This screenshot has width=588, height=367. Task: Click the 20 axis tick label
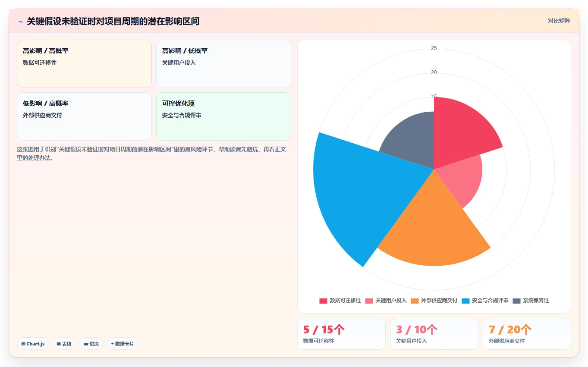click(434, 72)
